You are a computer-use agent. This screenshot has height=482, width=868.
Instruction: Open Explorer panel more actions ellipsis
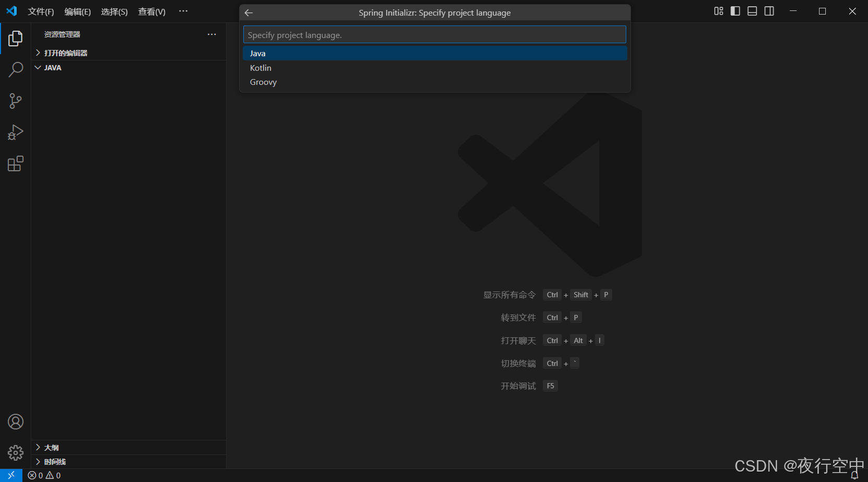212,34
